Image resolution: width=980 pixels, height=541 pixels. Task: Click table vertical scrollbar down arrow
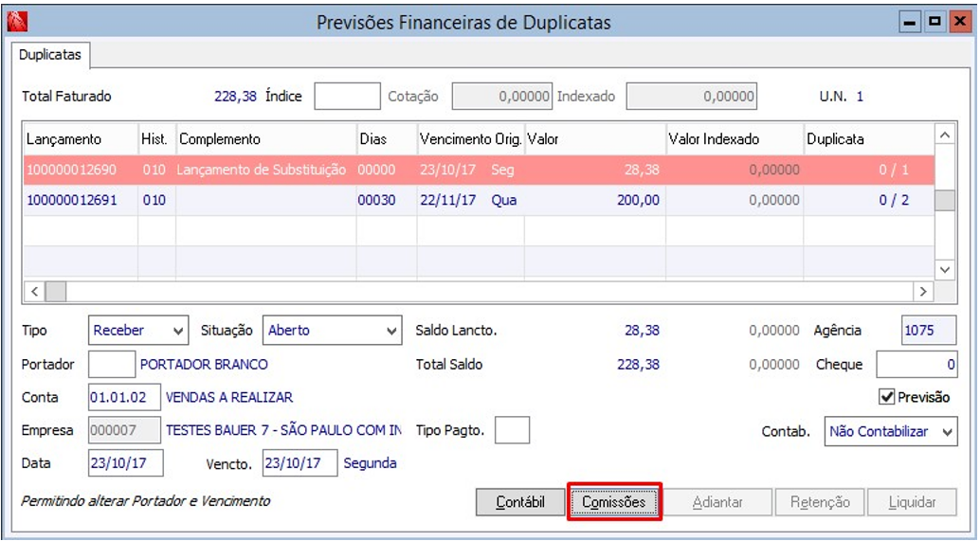pyautogui.click(x=945, y=270)
